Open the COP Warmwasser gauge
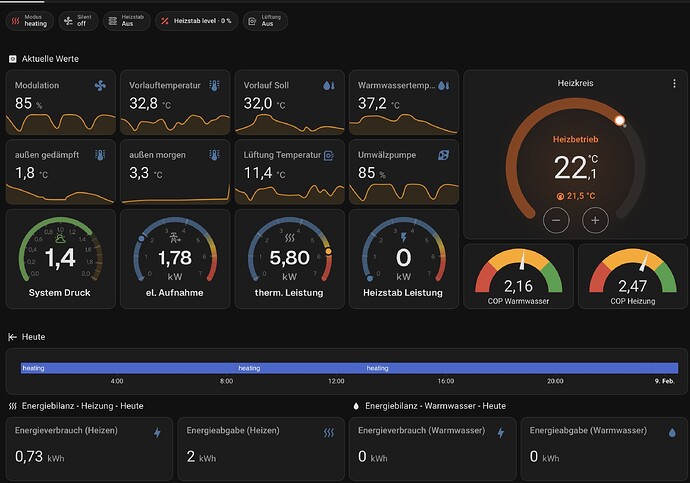The height and width of the screenshot is (483, 690). click(x=518, y=276)
